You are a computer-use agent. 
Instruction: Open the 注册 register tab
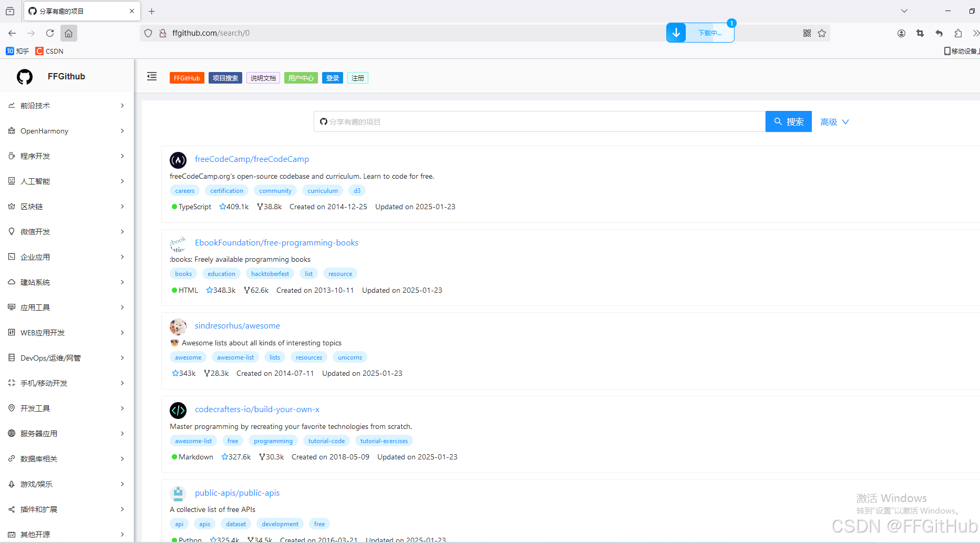358,78
